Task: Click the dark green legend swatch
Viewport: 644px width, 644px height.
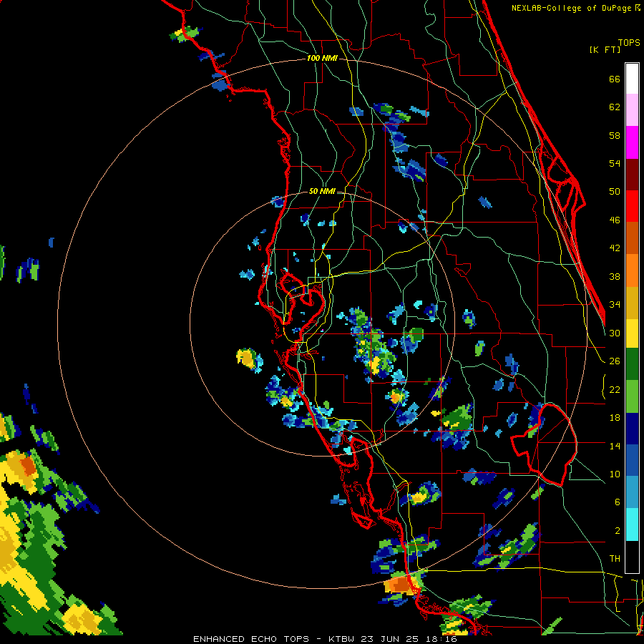Action: pyautogui.click(x=632, y=364)
